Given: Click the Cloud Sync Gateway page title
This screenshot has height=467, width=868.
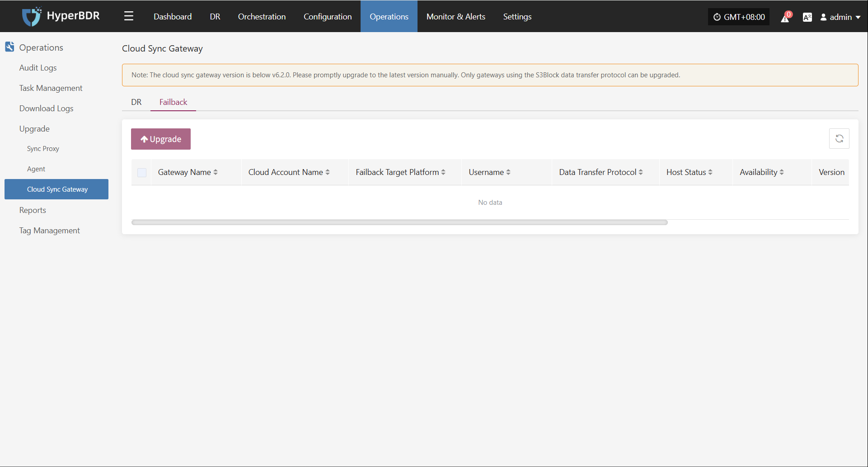Looking at the screenshot, I should click(x=162, y=48).
